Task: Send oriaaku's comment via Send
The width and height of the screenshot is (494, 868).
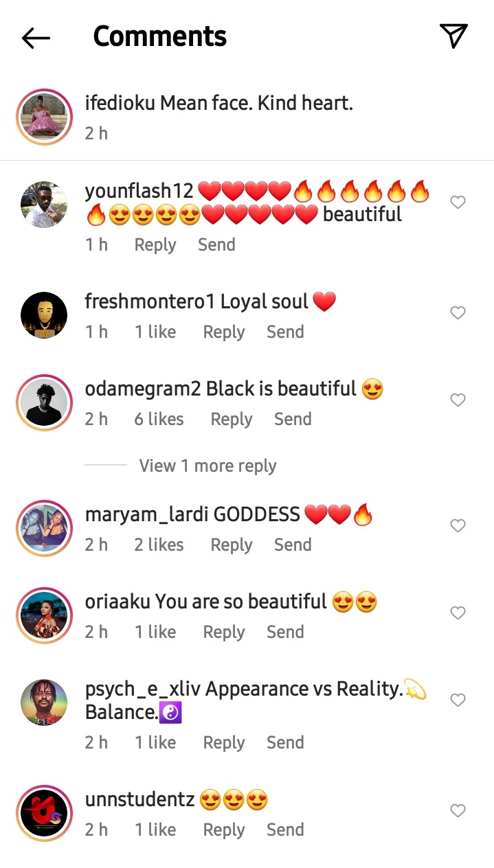Action: pos(285,632)
